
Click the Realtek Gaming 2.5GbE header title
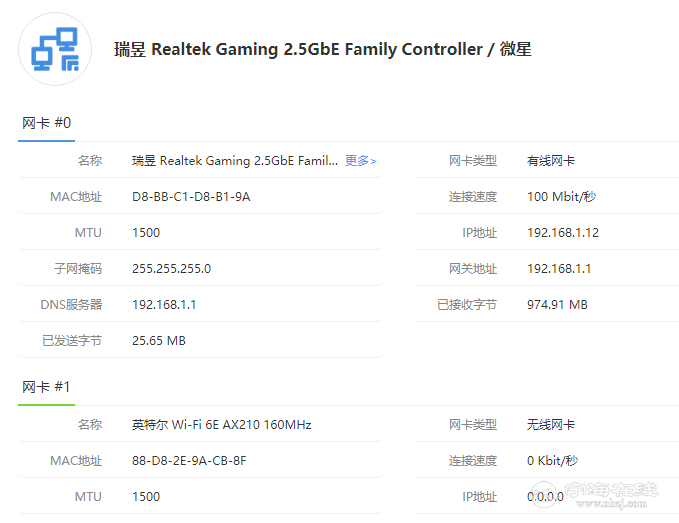[323, 49]
